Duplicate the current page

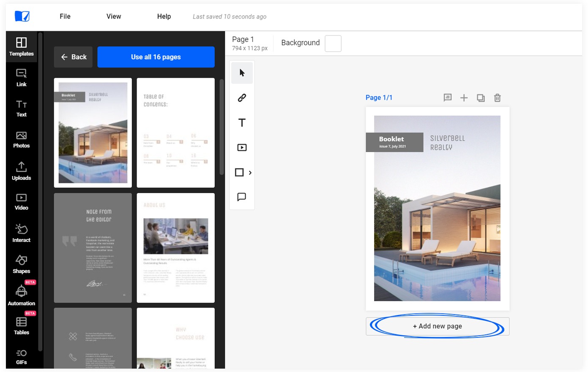(481, 98)
